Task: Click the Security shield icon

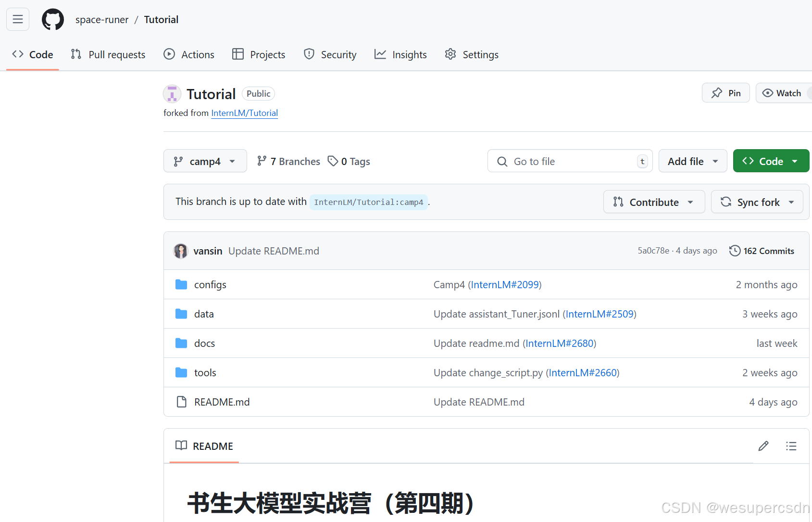Action: click(309, 54)
